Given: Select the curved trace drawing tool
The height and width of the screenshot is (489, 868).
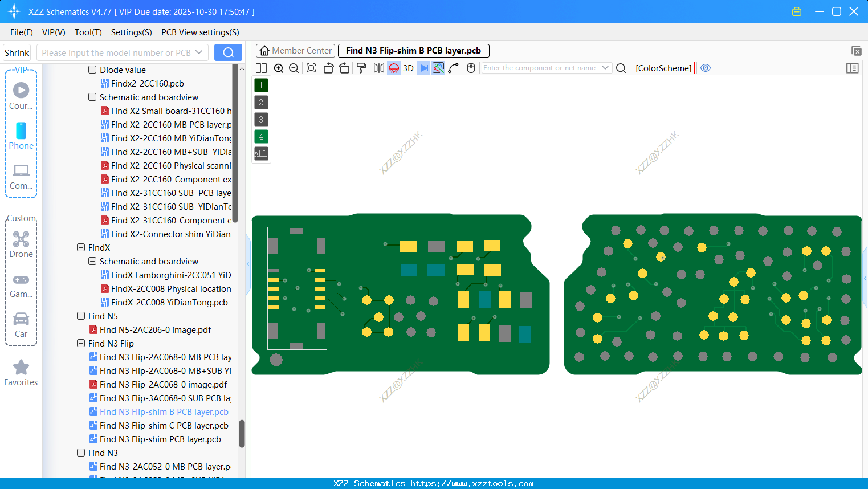Looking at the screenshot, I should 455,68.
